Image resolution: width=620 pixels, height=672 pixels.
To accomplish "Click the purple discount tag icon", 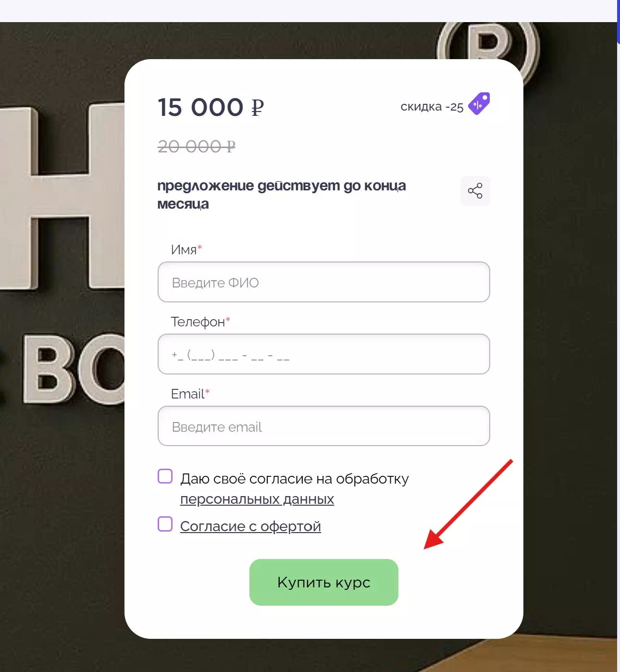I will 479,104.
